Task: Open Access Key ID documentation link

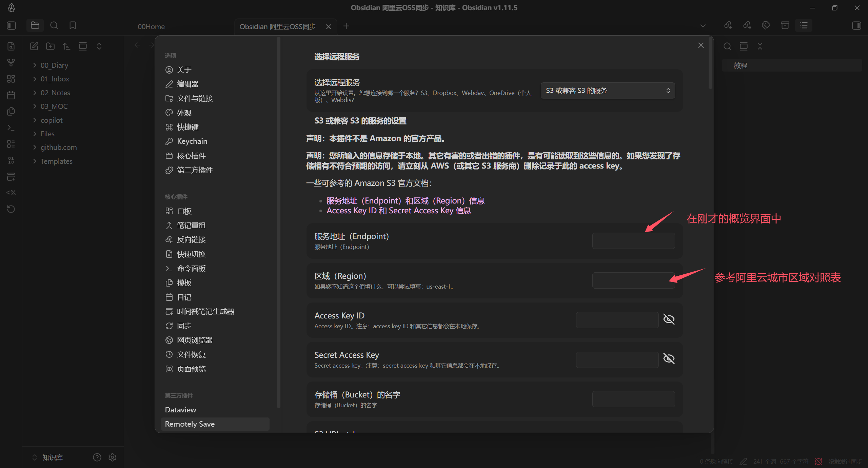Action: (x=399, y=211)
